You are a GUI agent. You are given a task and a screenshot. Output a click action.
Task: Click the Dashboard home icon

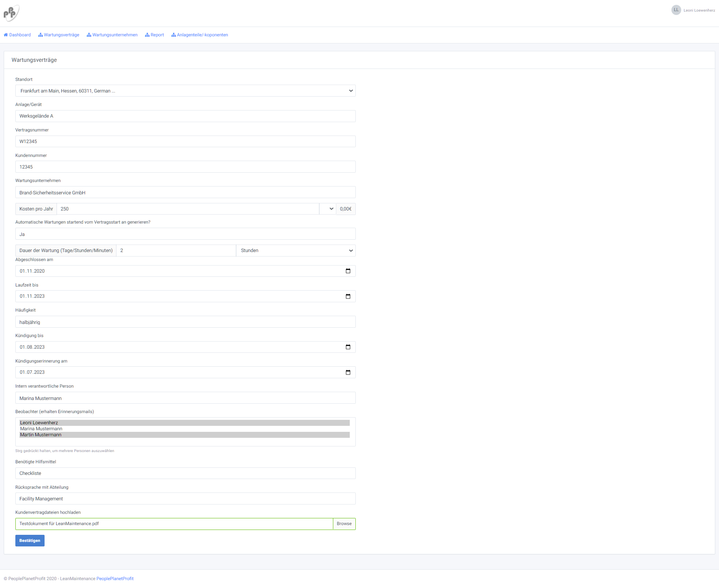pos(6,35)
